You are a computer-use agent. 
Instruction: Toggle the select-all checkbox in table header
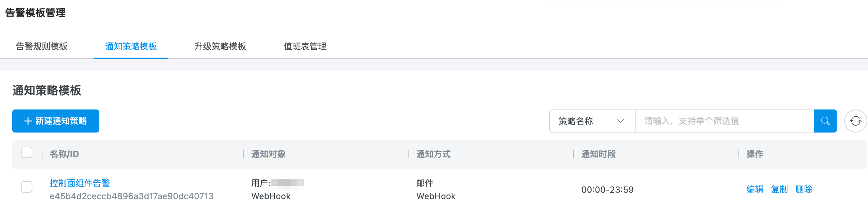coord(27,152)
